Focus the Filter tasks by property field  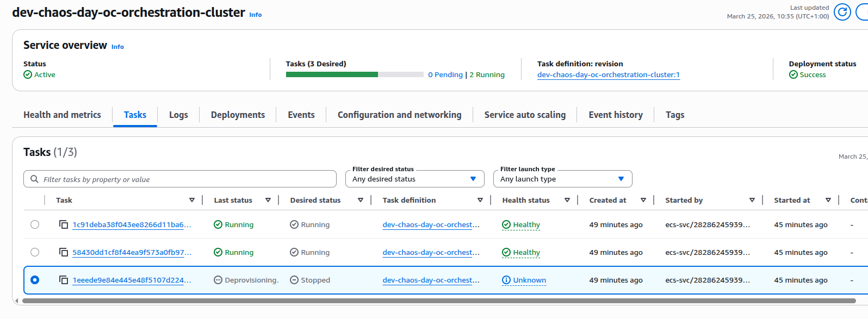point(185,179)
